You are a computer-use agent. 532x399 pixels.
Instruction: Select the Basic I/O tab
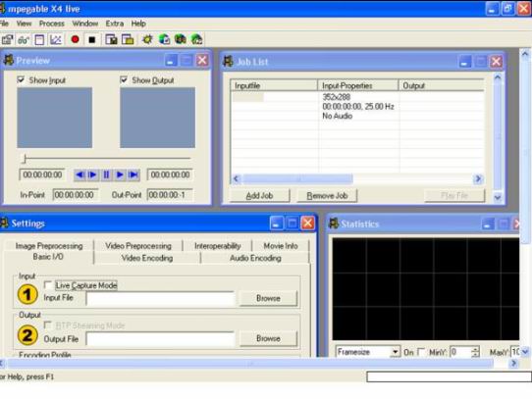click(x=48, y=257)
